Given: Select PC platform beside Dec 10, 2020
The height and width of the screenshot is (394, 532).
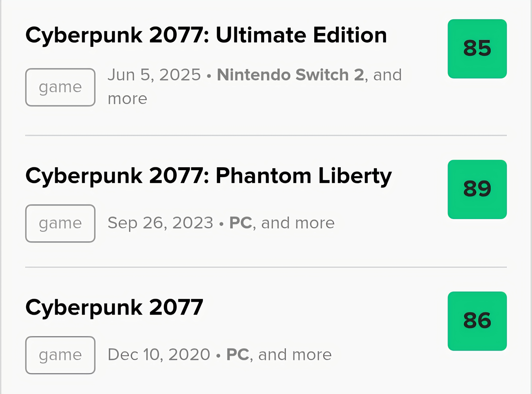Looking at the screenshot, I should 238,354.
